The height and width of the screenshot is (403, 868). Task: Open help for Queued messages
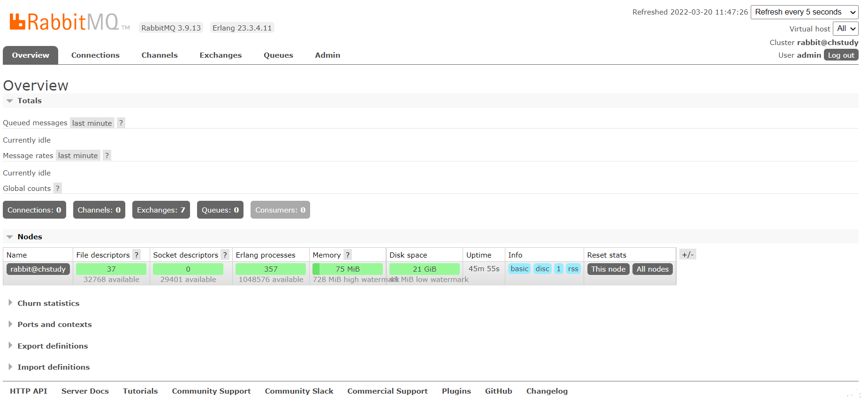pyautogui.click(x=121, y=123)
